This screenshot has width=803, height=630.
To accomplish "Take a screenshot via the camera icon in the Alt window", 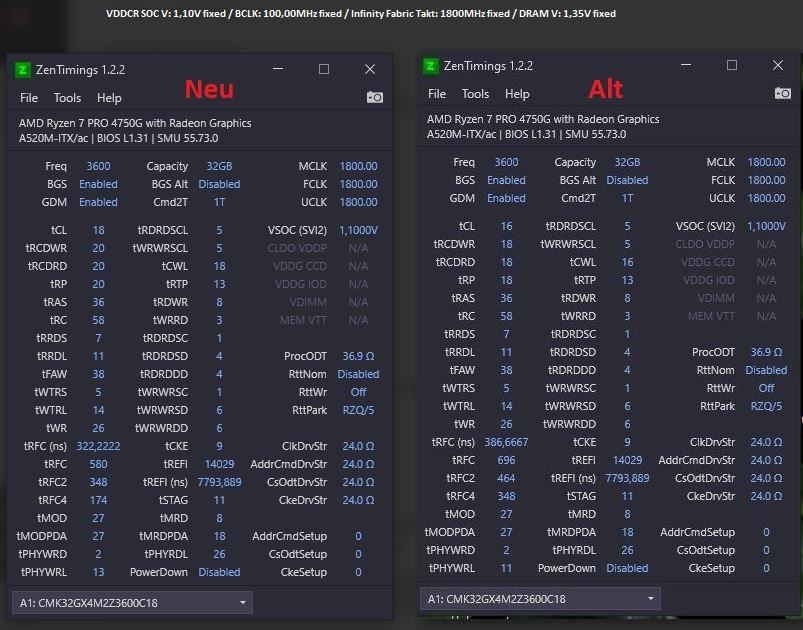I will pyautogui.click(x=783, y=93).
